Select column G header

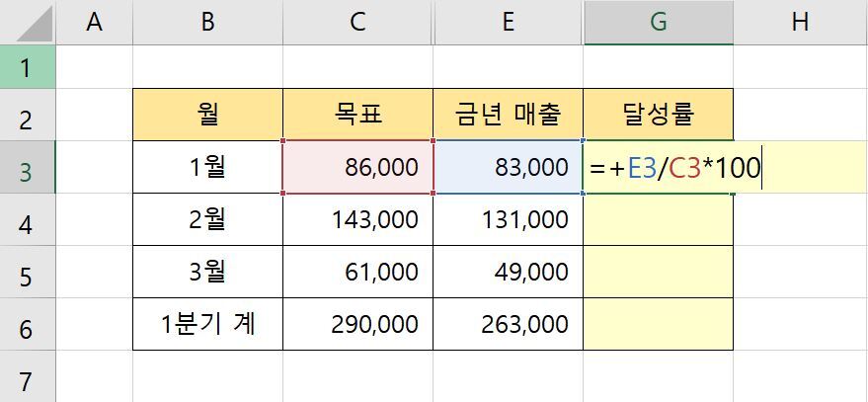659,22
